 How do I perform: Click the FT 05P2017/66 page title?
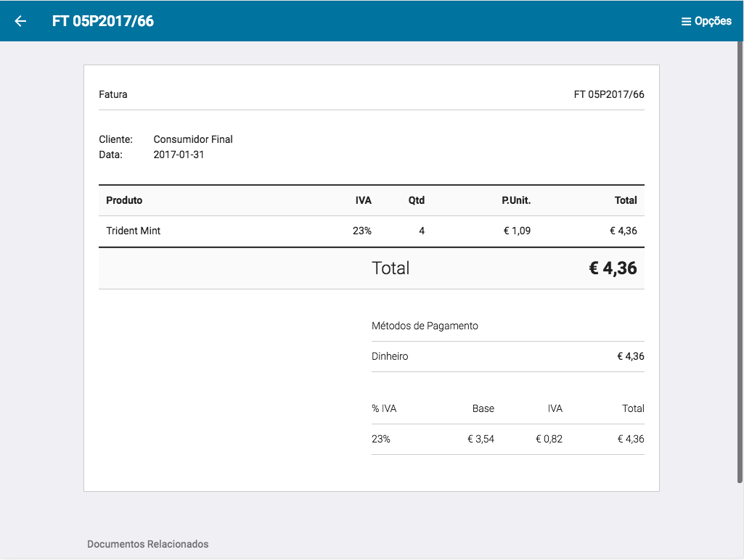pyautogui.click(x=103, y=21)
